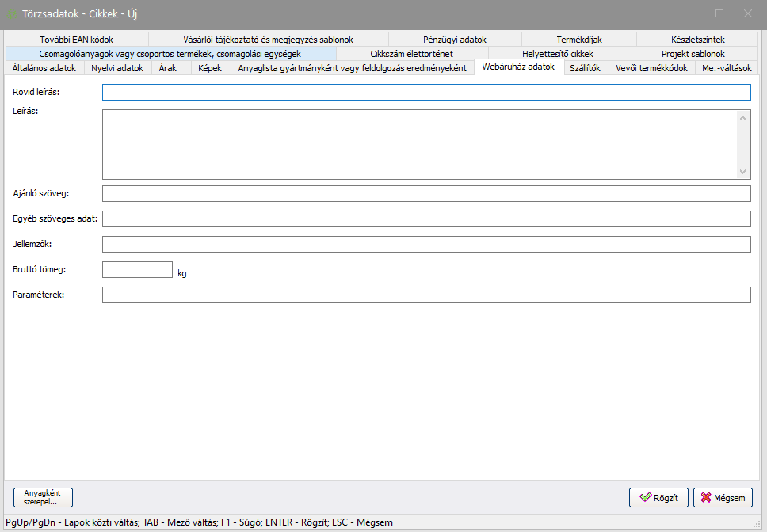Select the További EAN kódok tab

[76, 40]
